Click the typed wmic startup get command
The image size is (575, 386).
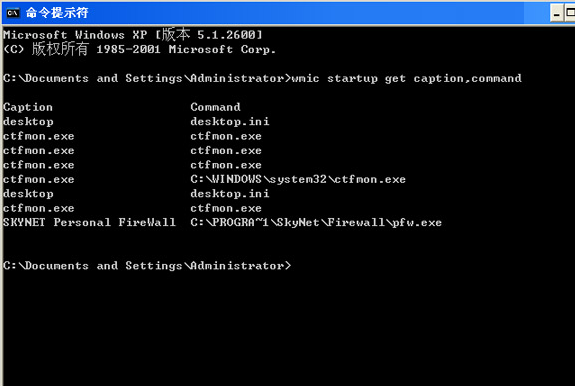click(x=406, y=78)
